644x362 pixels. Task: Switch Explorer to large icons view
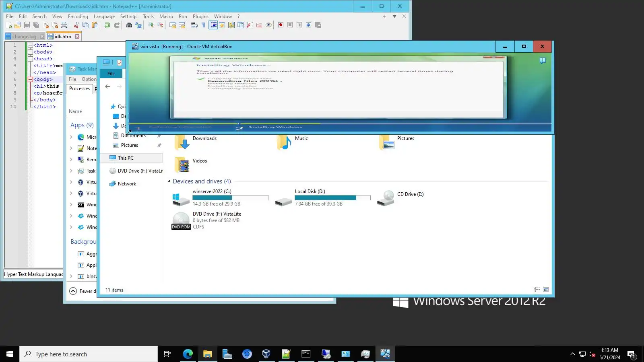546,290
